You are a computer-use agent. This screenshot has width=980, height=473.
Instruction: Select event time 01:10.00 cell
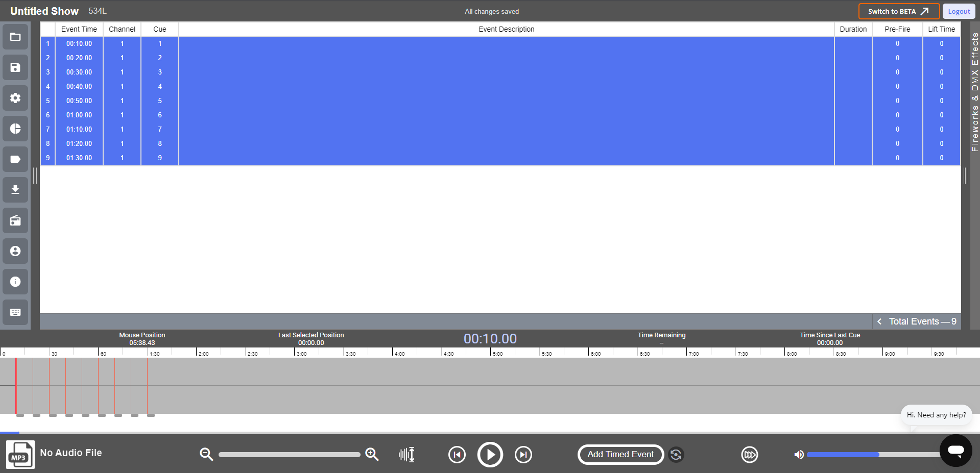[x=79, y=129]
